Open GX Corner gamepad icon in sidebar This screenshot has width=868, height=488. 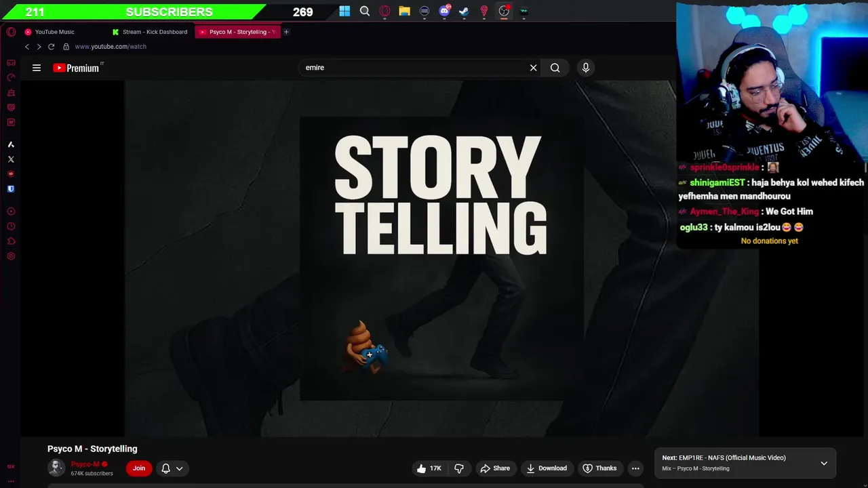pyautogui.click(x=11, y=62)
